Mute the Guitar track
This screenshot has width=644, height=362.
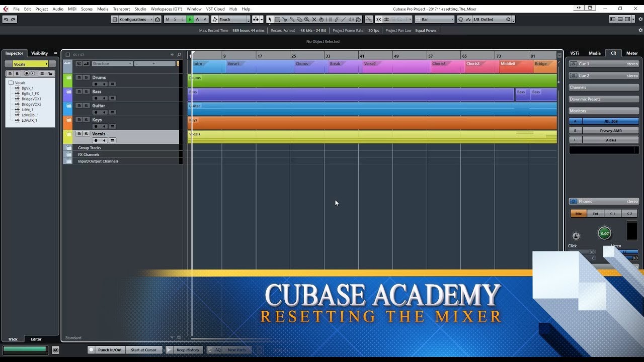[x=79, y=106]
